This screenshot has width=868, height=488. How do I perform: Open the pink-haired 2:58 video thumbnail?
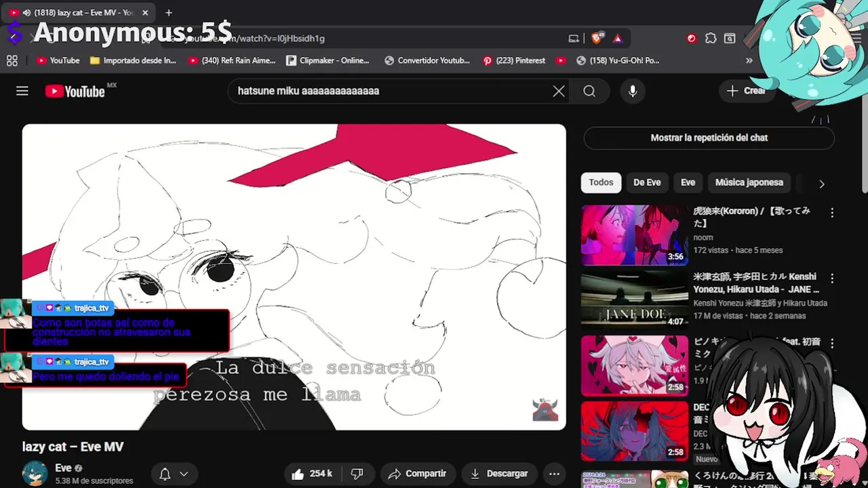(x=635, y=366)
